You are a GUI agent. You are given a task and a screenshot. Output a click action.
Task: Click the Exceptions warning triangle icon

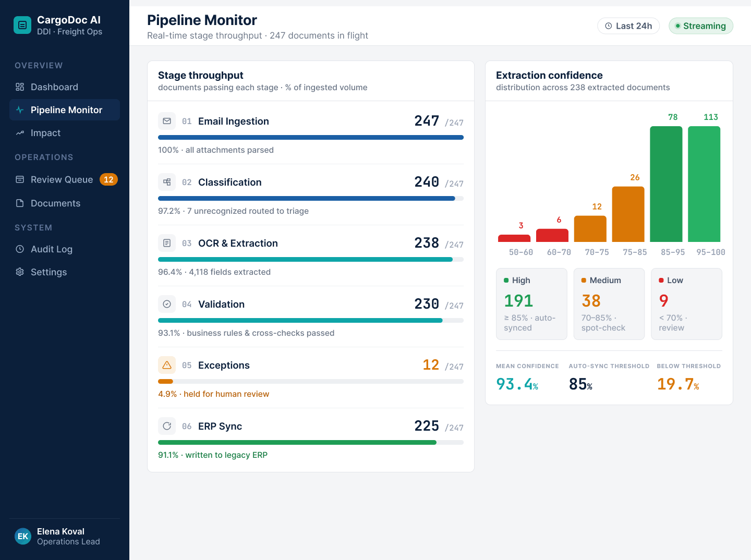pyautogui.click(x=167, y=365)
